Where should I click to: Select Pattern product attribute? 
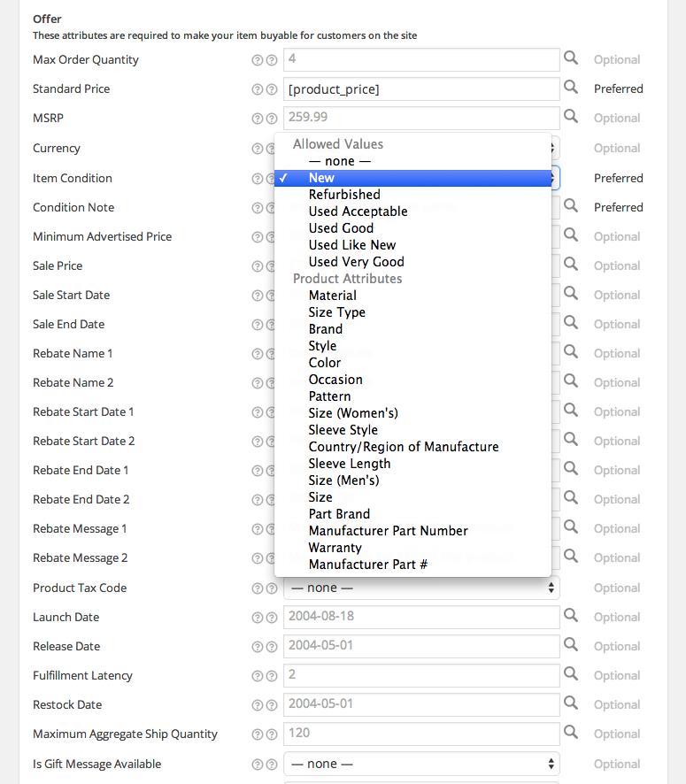click(412, 396)
